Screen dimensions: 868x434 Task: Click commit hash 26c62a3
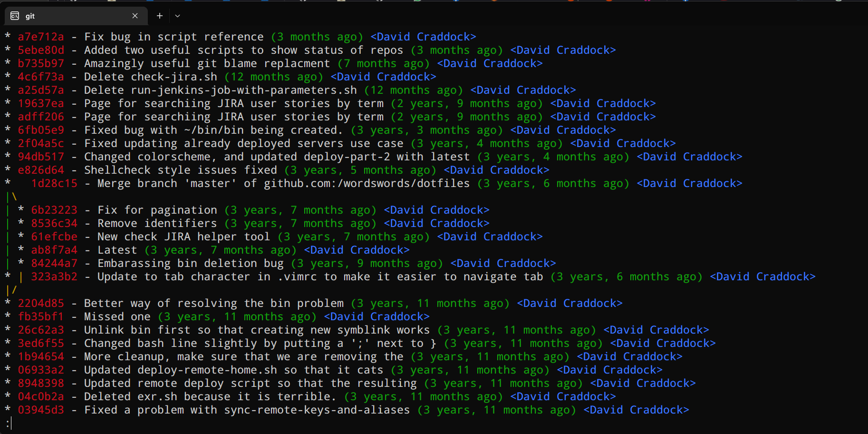(x=41, y=330)
